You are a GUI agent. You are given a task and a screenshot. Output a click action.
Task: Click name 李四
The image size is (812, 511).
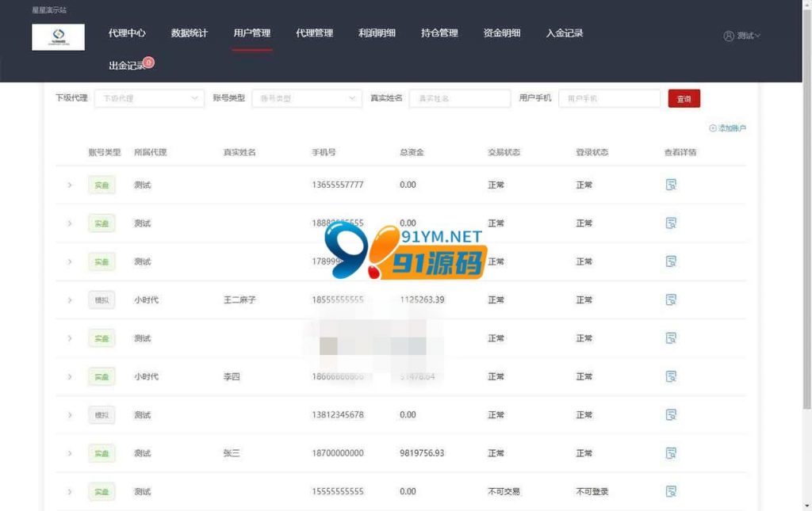pyautogui.click(x=232, y=376)
